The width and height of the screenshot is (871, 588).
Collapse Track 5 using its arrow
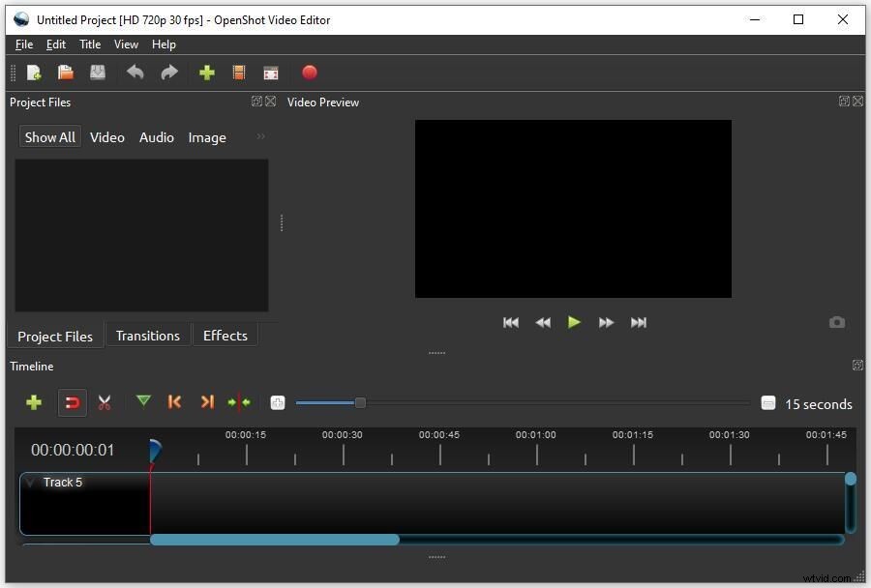30,482
